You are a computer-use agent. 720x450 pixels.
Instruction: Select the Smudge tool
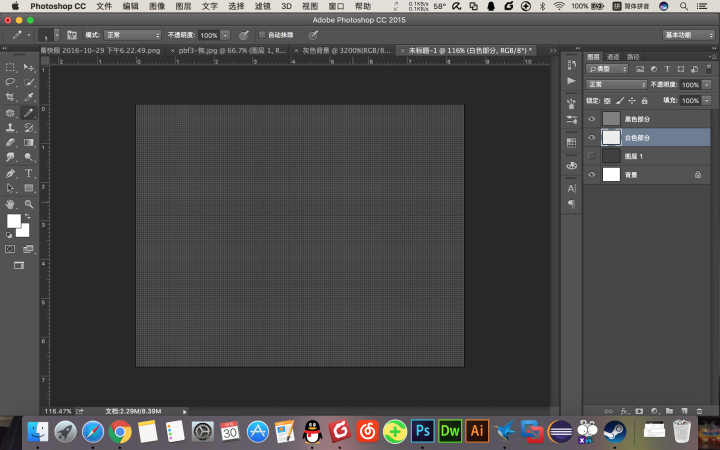coord(10,157)
